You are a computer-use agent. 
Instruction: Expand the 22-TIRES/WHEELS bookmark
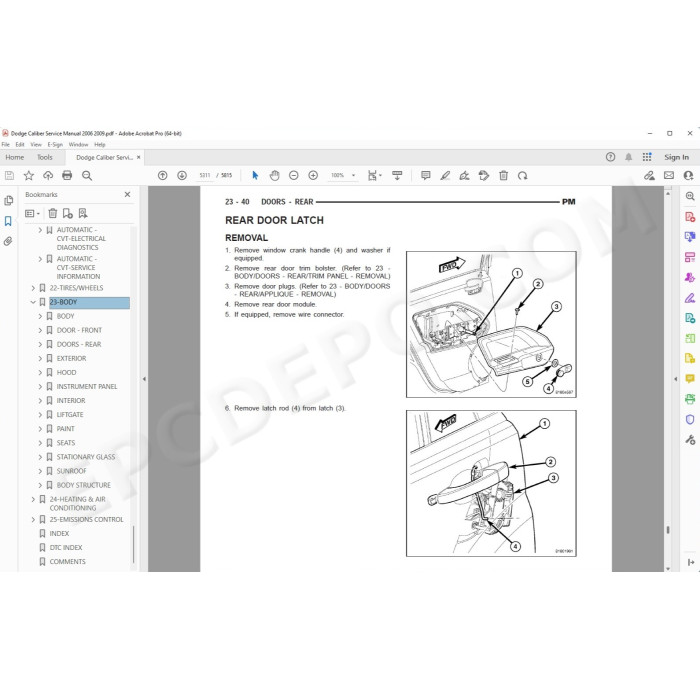coord(33,288)
